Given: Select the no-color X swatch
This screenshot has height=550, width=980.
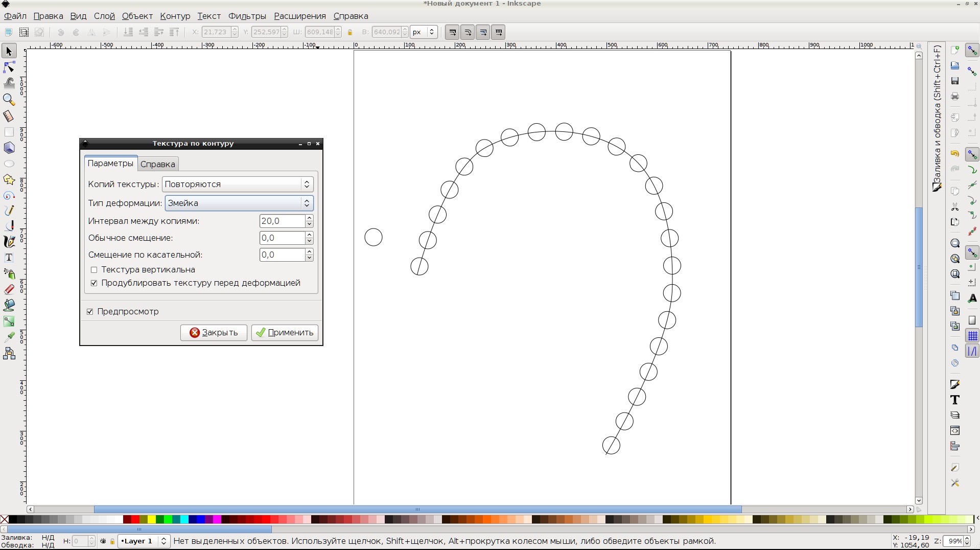Looking at the screenshot, I should point(5,520).
